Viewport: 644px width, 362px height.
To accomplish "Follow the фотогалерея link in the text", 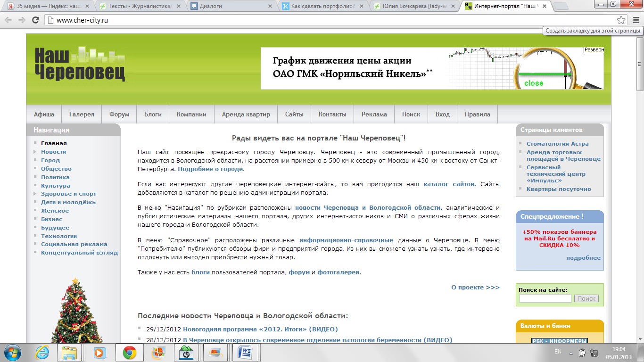I will (x=338, y=272).
